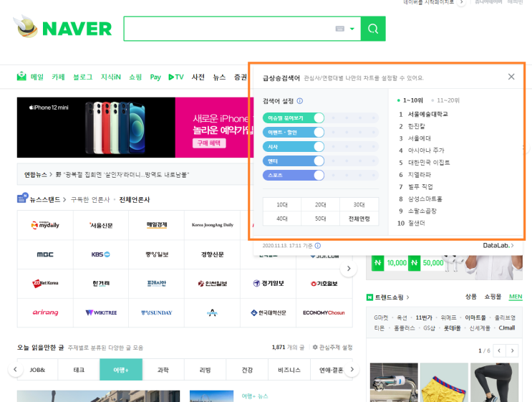The image size is (532, 402).
Task: Open ZDNet Korea logo
Action: tap(45, 283)
